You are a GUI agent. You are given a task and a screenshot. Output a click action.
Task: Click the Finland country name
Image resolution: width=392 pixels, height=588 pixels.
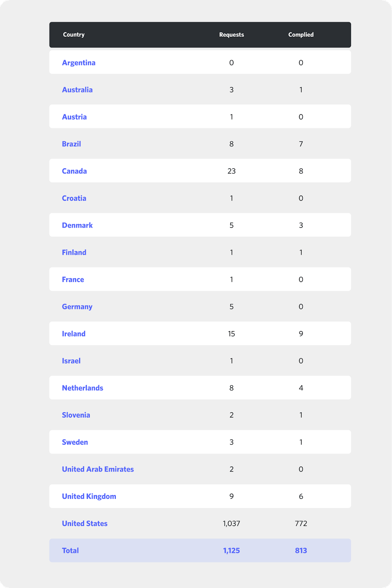pyautogui.click(x=74, y=252)
